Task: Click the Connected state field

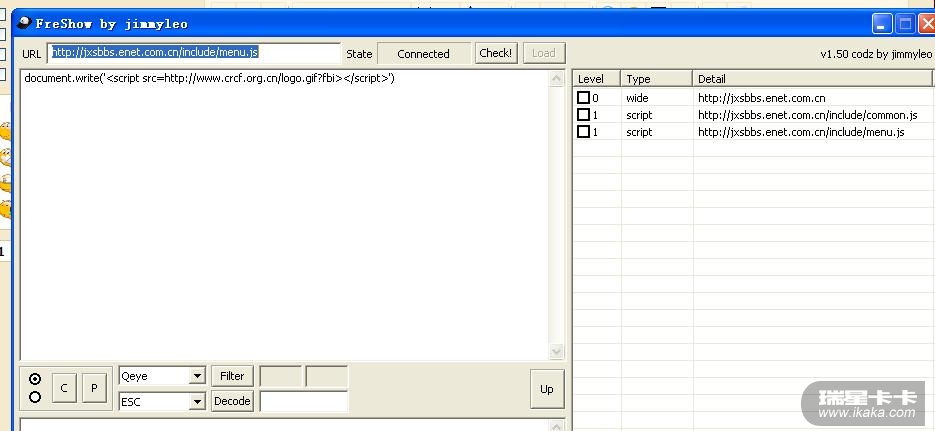Action: point(424,54)
